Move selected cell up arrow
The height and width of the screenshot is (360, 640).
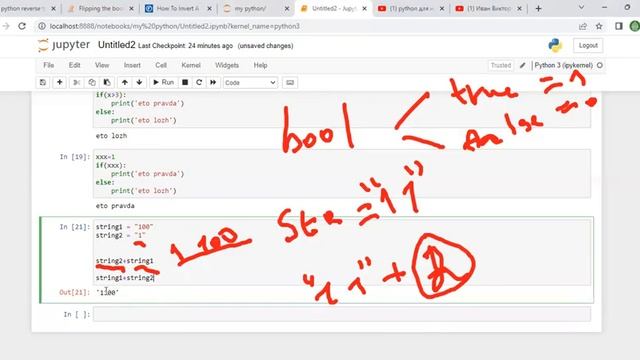pos(124,82)
